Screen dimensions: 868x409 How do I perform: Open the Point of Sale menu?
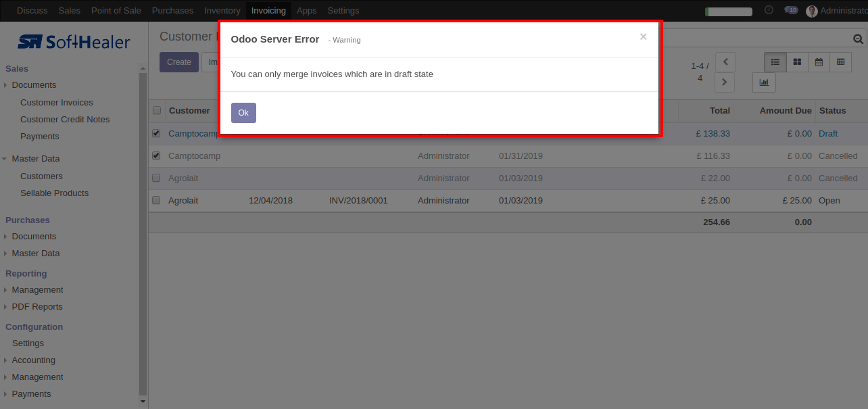pos(116,10)
